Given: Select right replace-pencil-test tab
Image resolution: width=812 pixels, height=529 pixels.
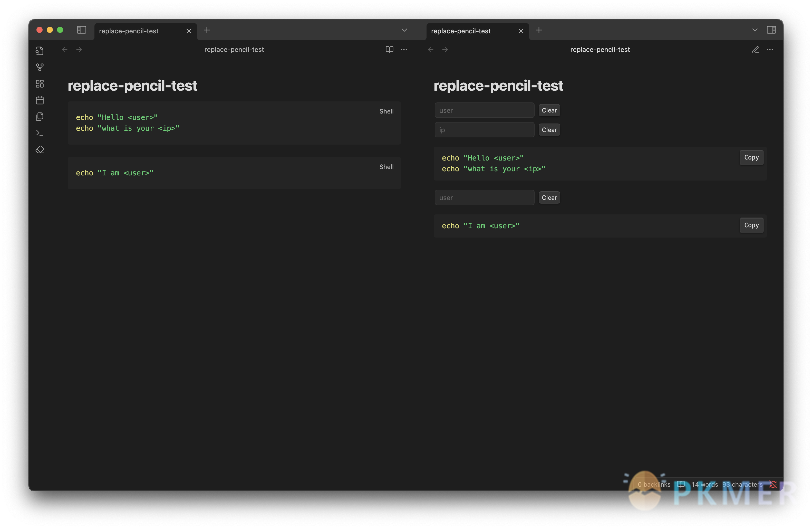Looking at the screenshot, I should click(x=478, y=31).
